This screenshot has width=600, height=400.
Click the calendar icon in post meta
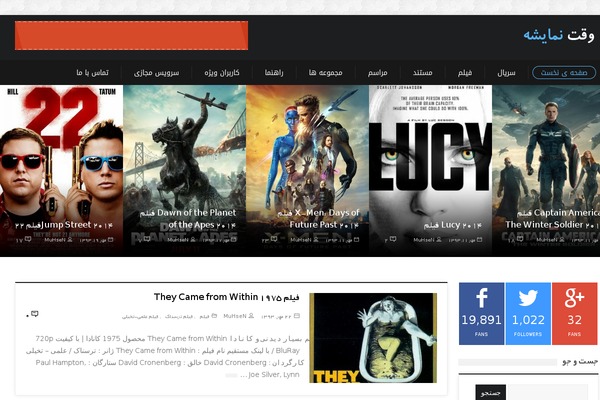point(297,316)
